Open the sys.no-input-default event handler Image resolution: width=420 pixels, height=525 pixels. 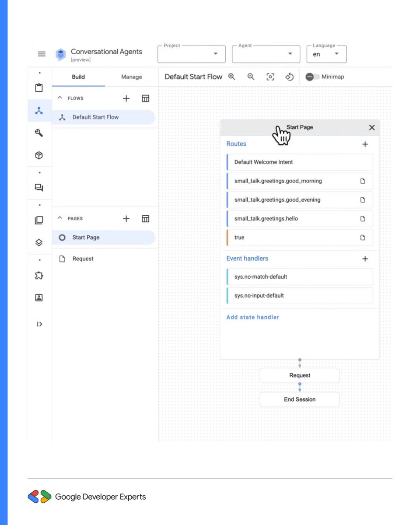(300, 296)
